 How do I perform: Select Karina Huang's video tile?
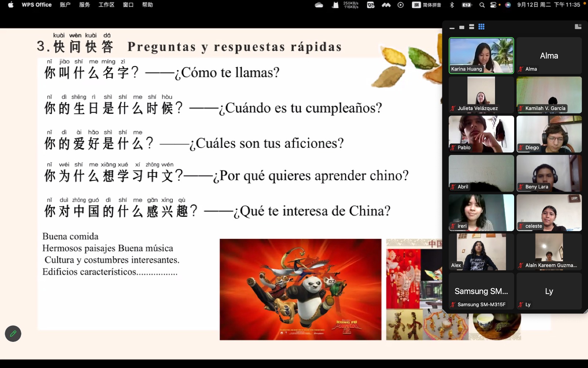tap(481, 55)
